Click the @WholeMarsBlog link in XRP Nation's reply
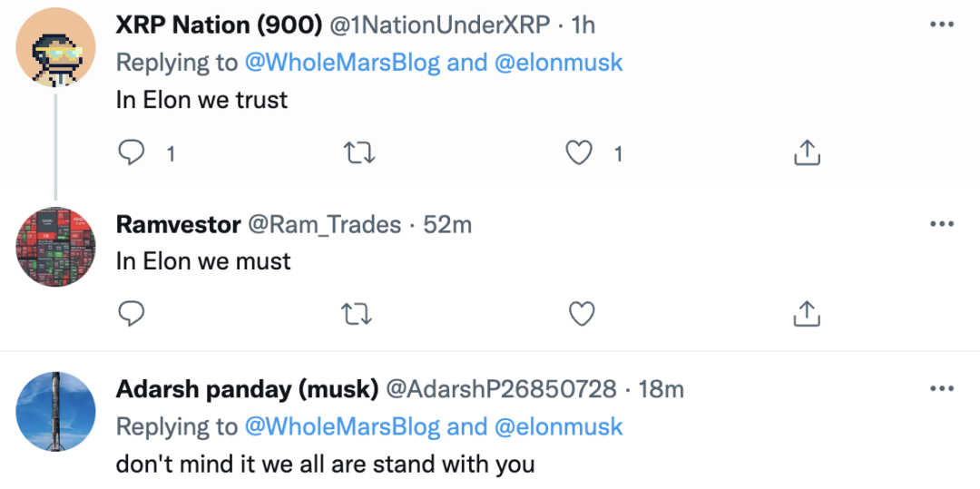980x489 pixels. (344, 63)
